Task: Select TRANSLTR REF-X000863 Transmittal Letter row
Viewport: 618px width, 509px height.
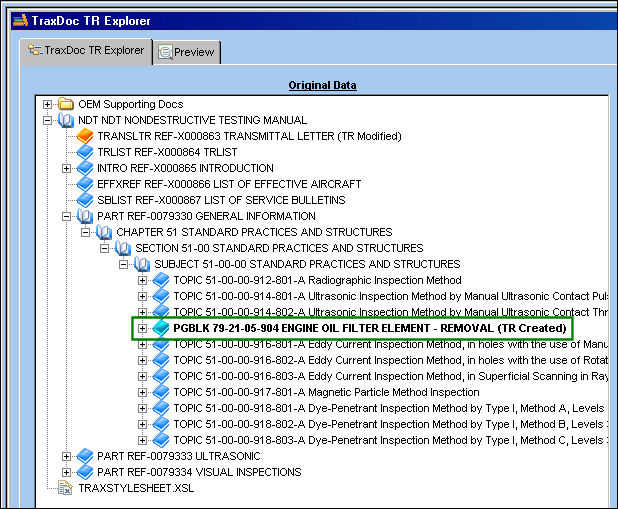Action: (x=249, y=136)
